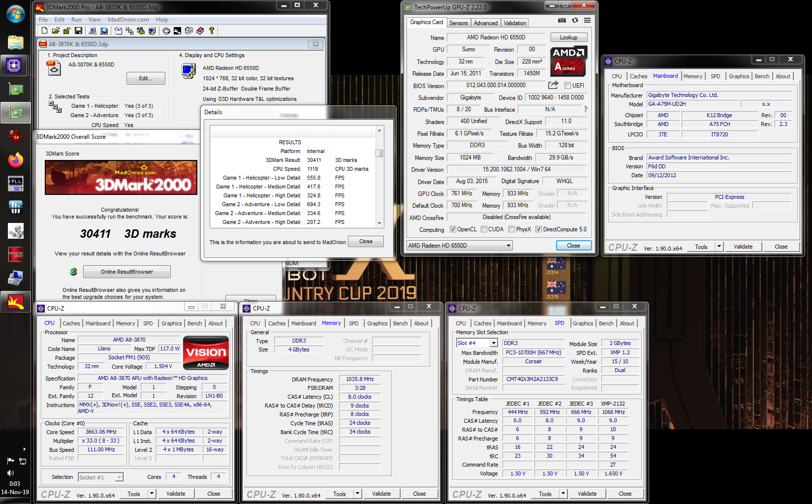Click the scroll down arrow in Details results list

coord(379,223)
